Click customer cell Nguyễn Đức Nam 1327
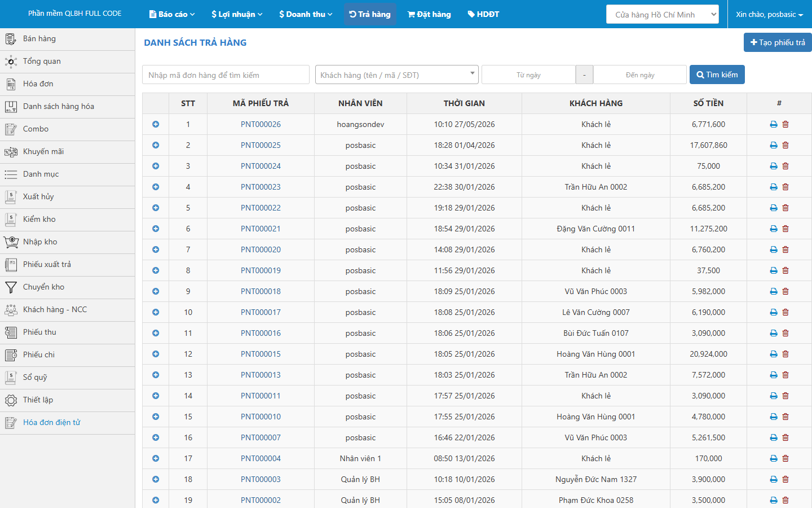The height and width of the screenshot is (508, 812). click(x=595, y=479)
